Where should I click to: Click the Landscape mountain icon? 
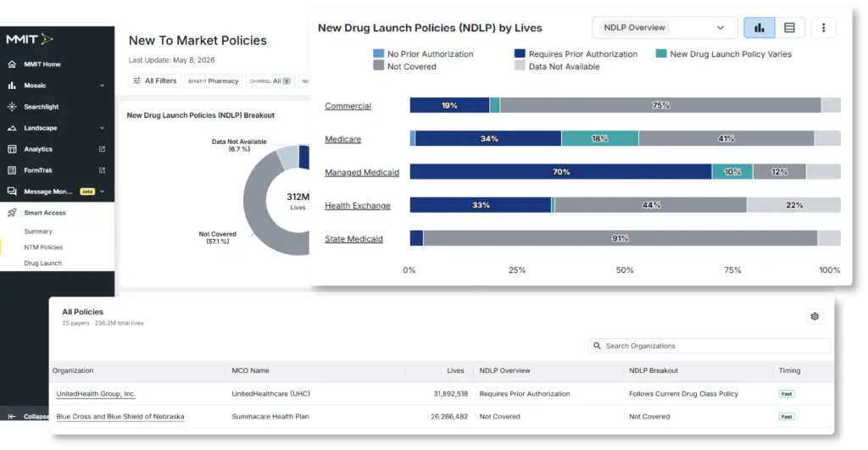(12, 128)
